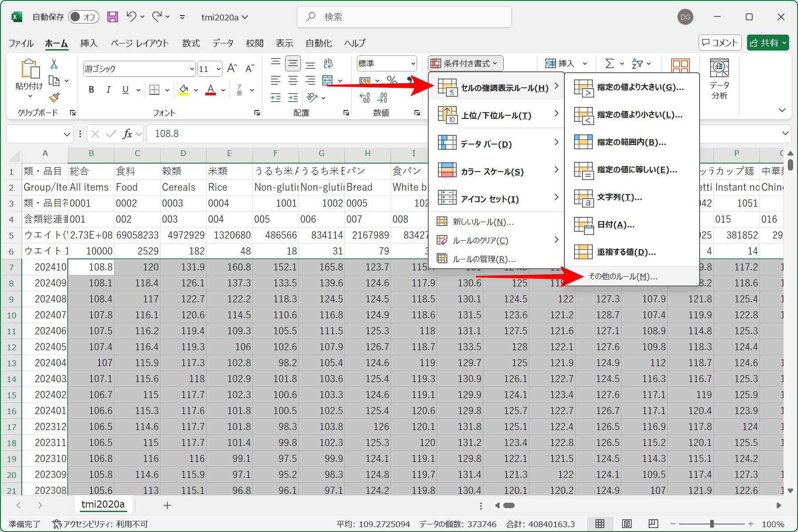Screen dimensions: 798x532
Task: Click the Save icon in title bar
Action: [x=113, y=17]
